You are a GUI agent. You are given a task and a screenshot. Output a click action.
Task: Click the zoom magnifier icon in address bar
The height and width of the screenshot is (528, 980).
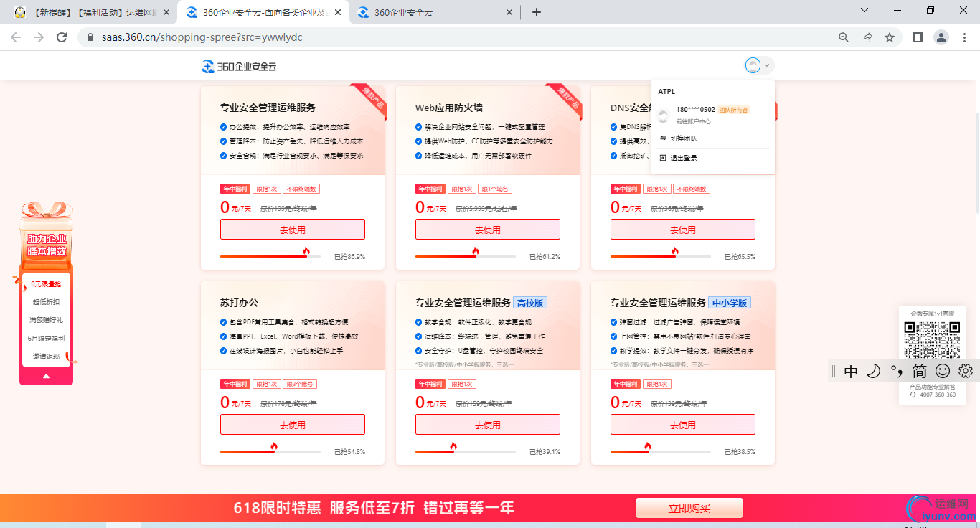tap(844, 37)
